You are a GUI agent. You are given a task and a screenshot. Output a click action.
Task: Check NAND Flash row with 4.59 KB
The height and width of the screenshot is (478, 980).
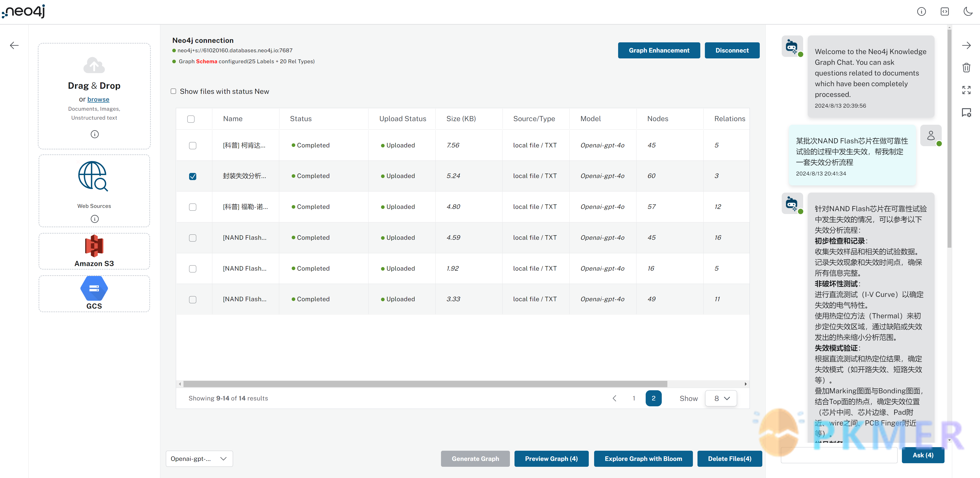coord(193,238)
